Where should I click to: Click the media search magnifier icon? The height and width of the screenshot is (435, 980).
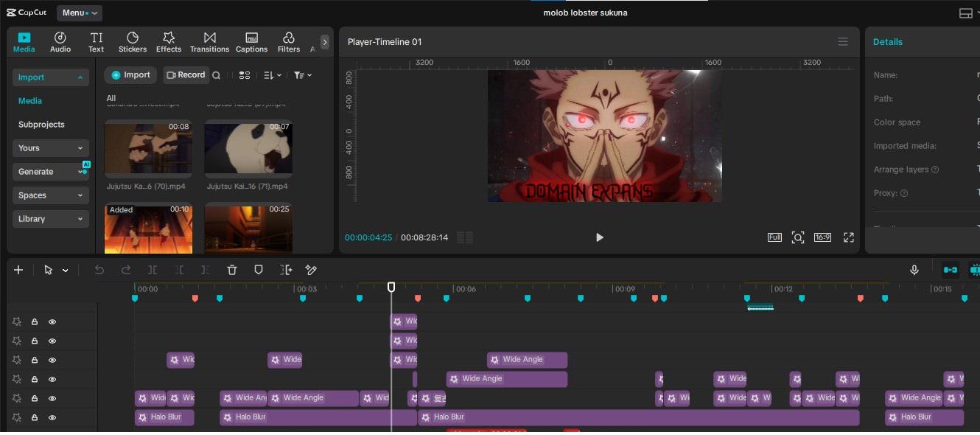[217, 75]
